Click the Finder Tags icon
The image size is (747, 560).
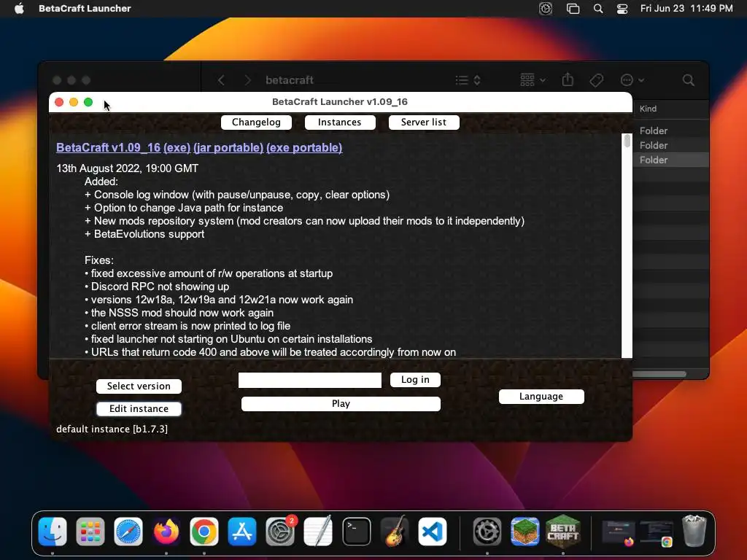coord(597,80)
